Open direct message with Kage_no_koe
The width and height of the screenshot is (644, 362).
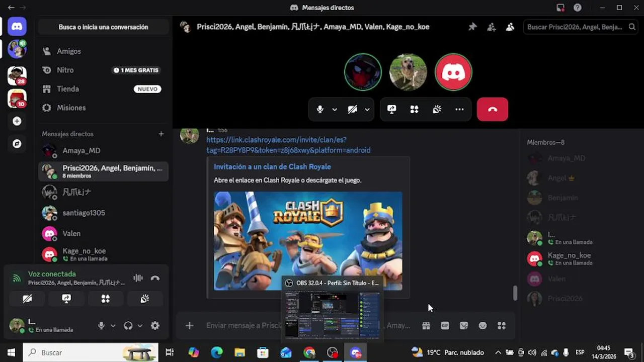103,254
